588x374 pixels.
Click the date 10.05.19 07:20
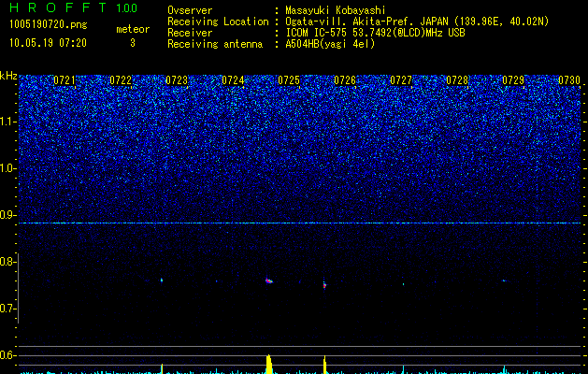tap(48, 43)
